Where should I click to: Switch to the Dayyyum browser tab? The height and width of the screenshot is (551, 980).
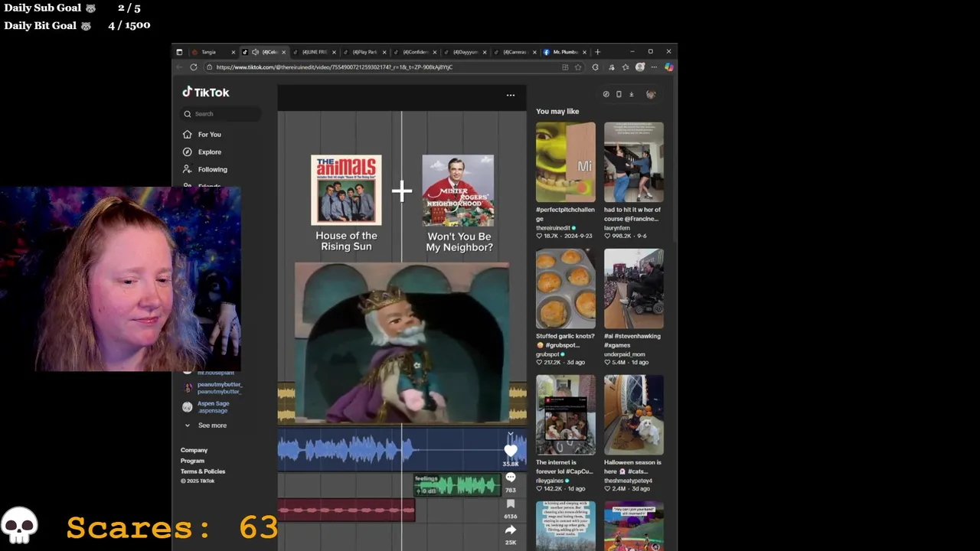click(465, 52)
